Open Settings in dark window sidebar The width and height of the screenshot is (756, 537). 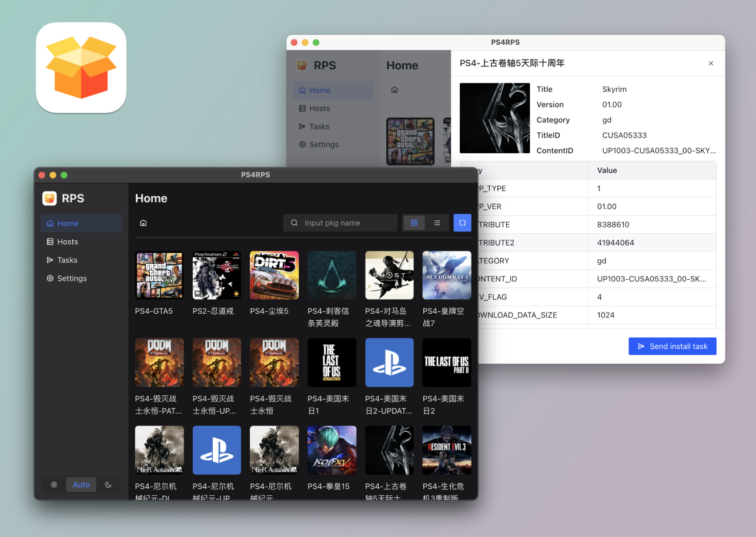81,278
